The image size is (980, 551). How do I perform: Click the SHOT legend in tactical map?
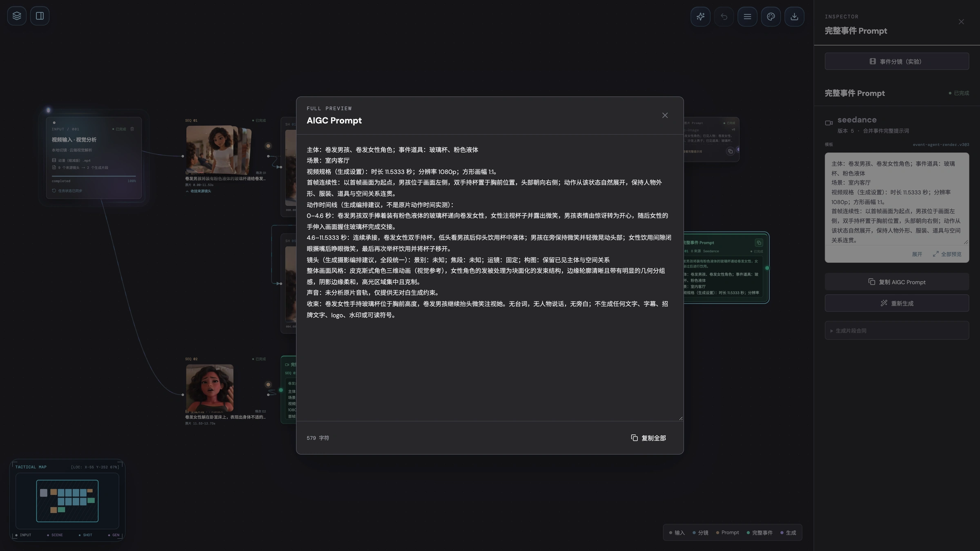coord(85,535)
